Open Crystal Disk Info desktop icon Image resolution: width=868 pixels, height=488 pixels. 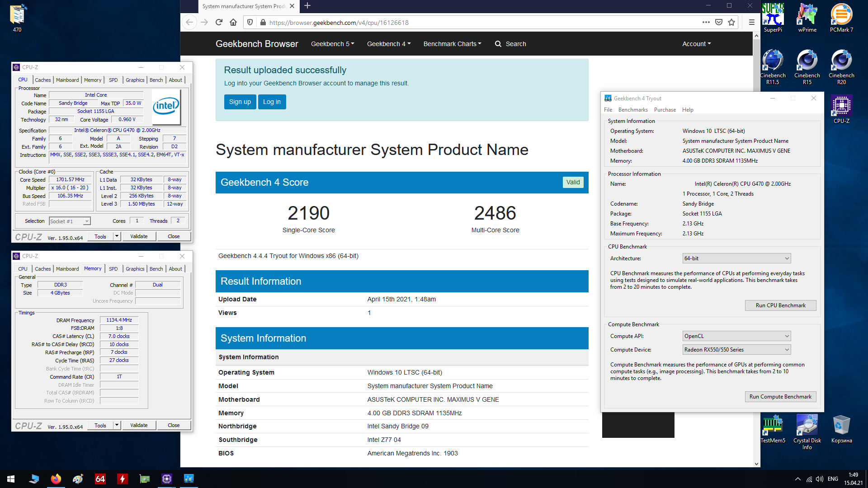click(807, 432)
